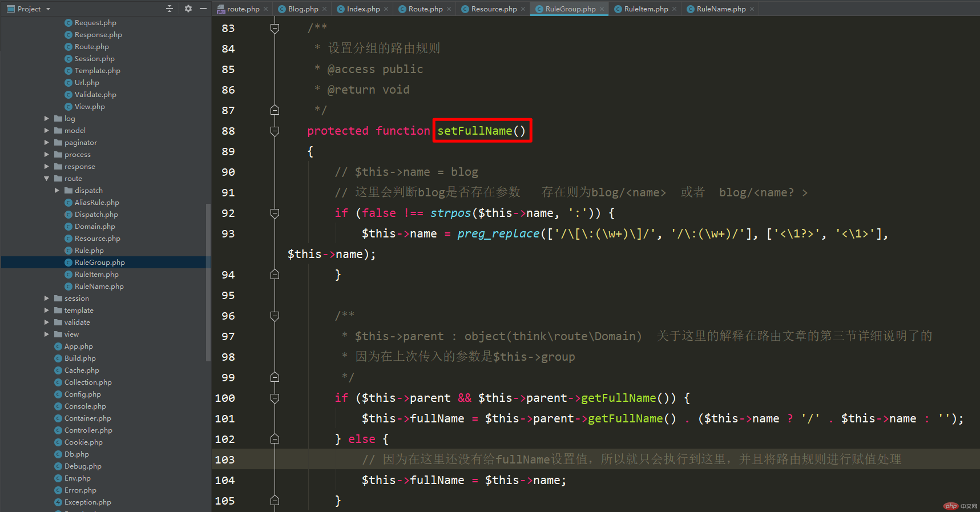Screen dimensions: 980x512
Task: Click Cookie.php class icon in tree
Action: (x=58, y=442)
